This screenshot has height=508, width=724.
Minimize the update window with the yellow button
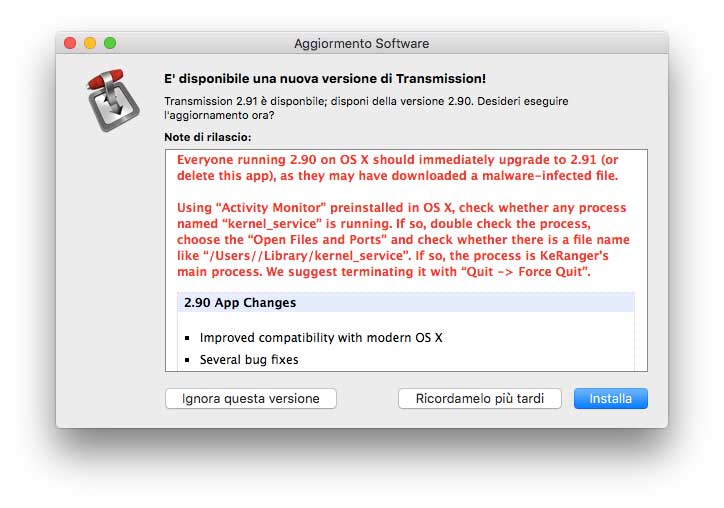click(x=90, y=43)
